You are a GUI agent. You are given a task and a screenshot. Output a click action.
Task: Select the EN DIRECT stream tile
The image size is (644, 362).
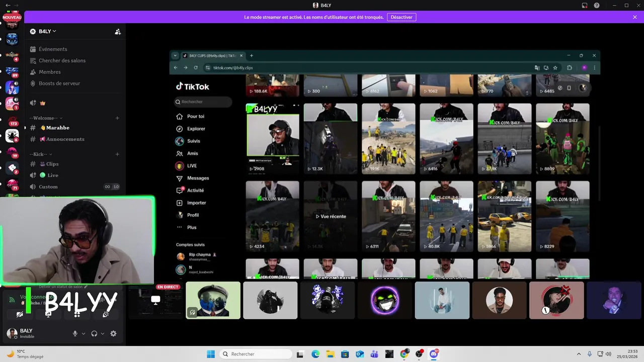155,301
